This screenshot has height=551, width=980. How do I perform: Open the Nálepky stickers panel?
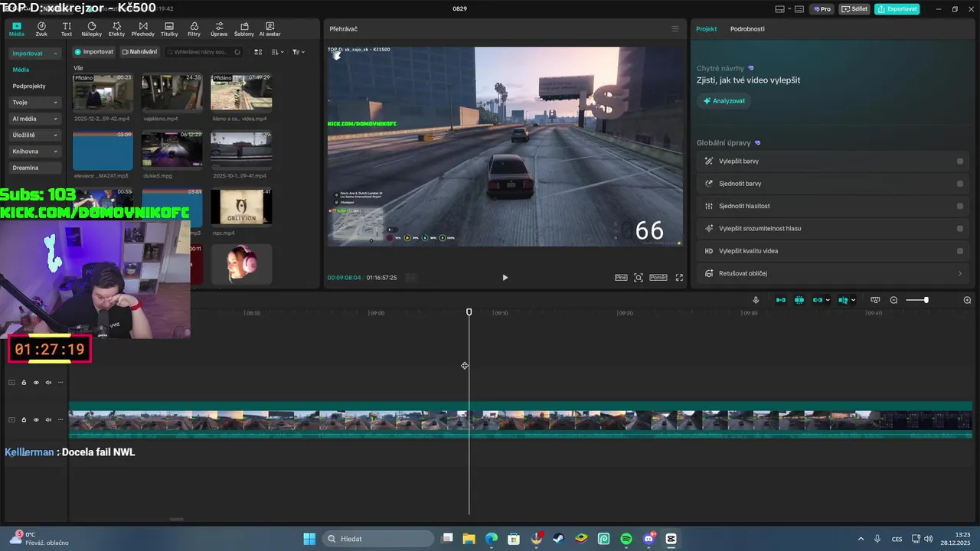pos(92,29)
